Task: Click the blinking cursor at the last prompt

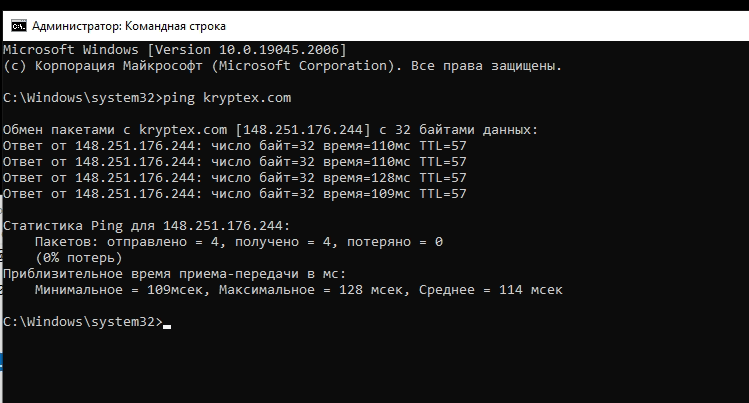Action: (x=167, y=327)
